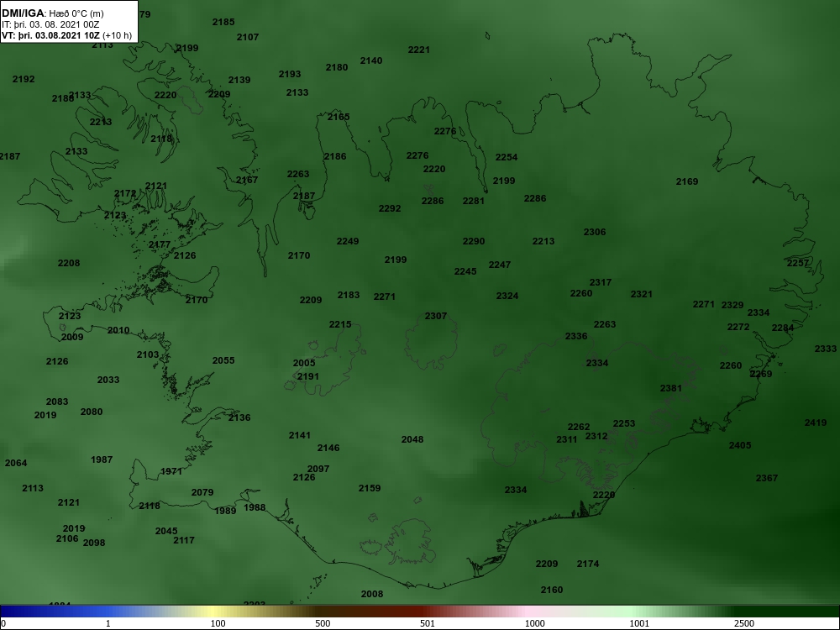Click the map value 2107
840x630 pixels.
point(248,37)
